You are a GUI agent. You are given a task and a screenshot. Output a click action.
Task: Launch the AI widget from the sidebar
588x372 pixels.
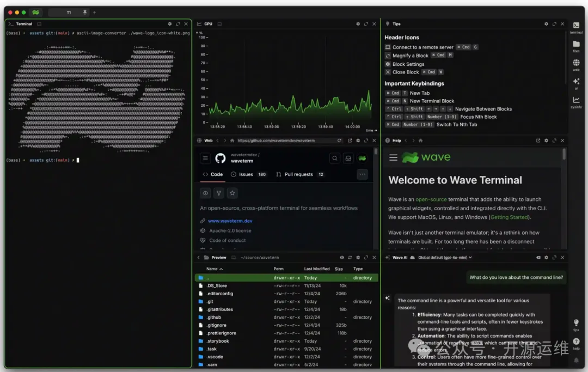tap(576, 82)
